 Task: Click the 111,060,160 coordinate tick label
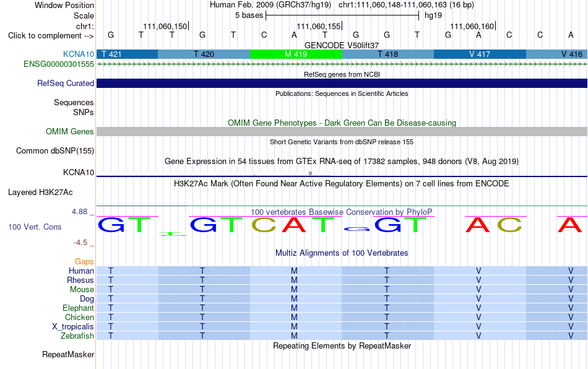click(472, 26)
